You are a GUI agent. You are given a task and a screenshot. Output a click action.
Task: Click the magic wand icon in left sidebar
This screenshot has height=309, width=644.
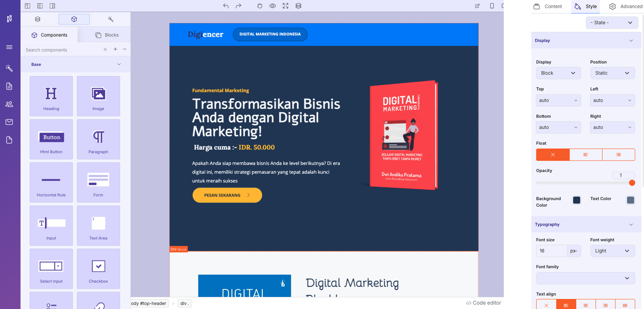pos(9,68)
